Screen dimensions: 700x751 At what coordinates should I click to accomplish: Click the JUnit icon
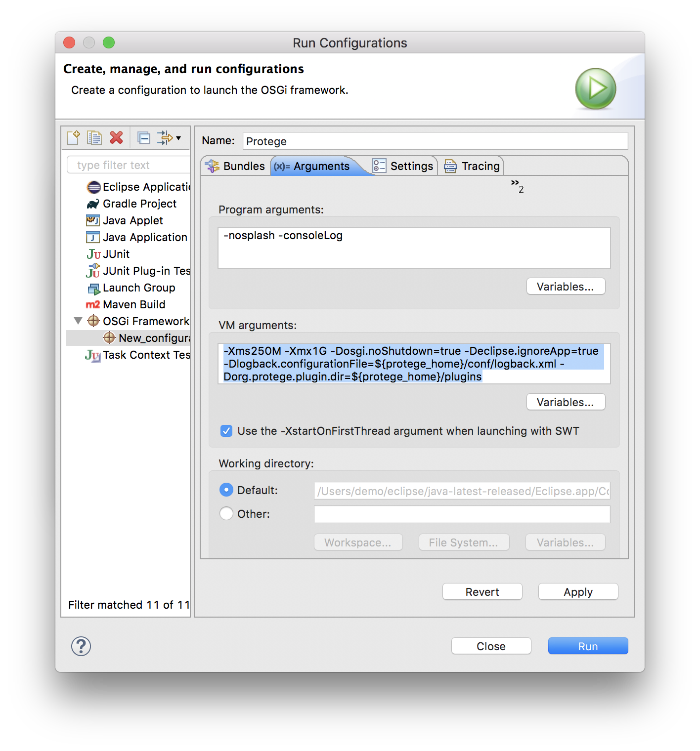point(93,254)
